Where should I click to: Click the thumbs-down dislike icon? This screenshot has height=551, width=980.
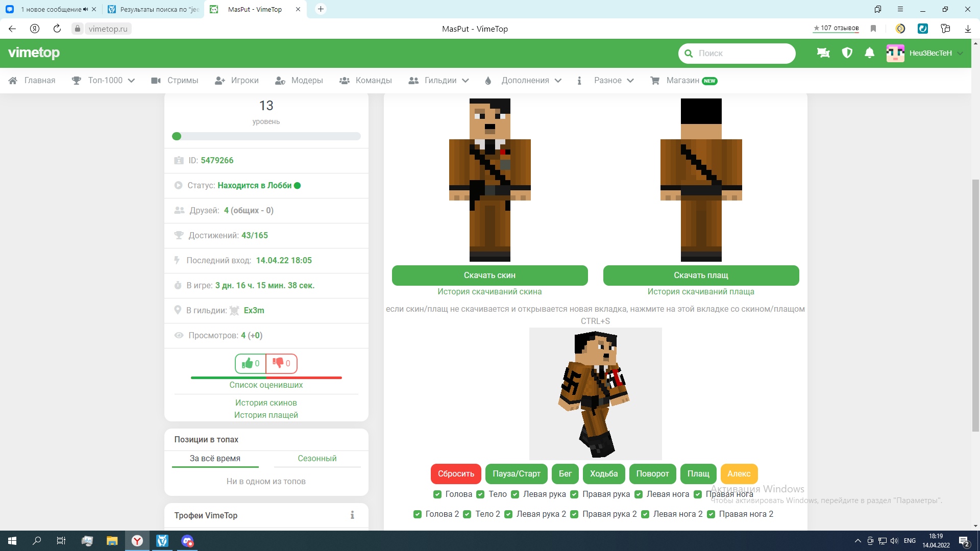click(278, 363)
